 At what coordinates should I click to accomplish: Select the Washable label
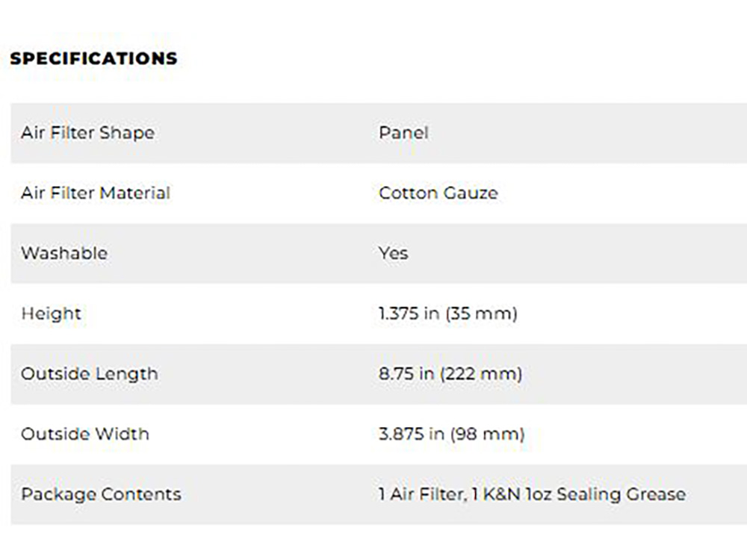tap(64, 253)
